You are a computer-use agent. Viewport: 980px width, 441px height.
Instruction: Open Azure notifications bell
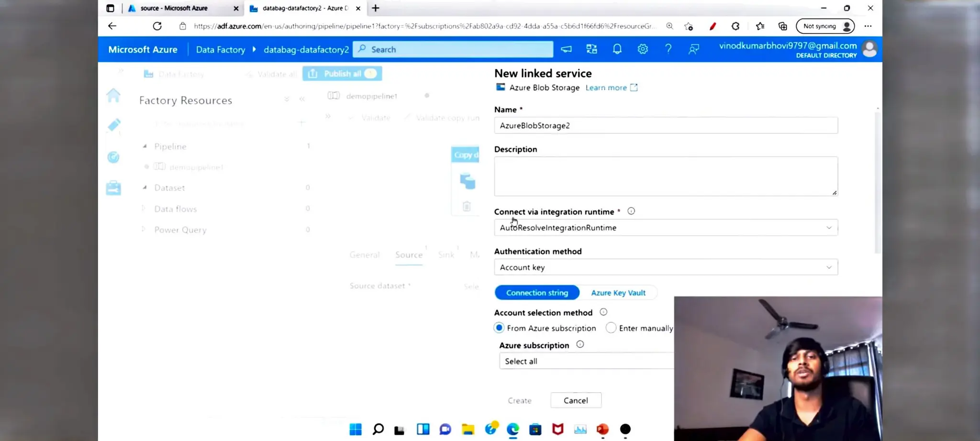617,49
